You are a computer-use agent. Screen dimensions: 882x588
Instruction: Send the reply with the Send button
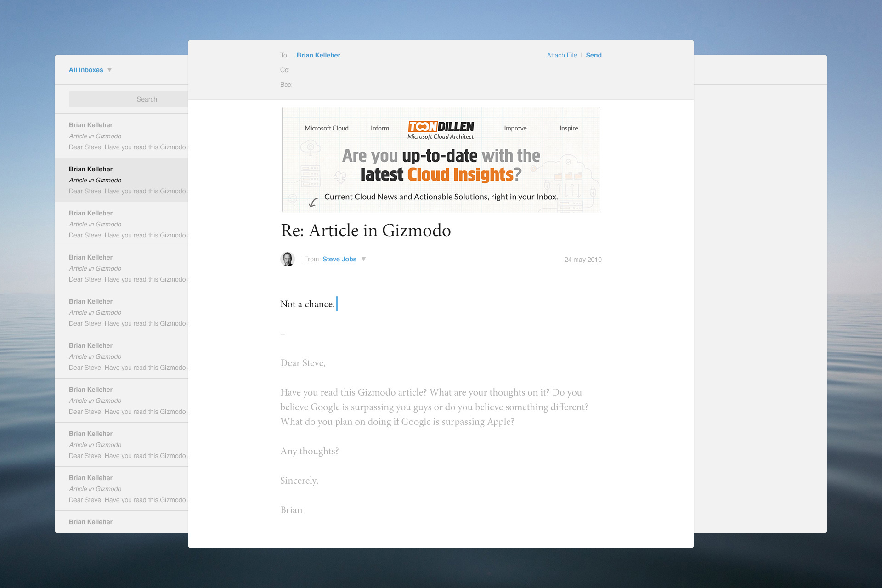click(x=594, y=55)
